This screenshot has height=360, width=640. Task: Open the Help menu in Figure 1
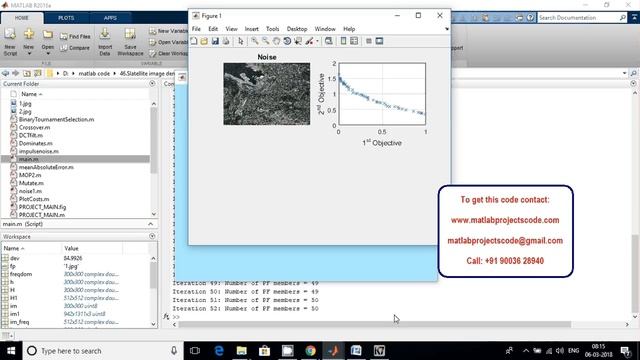(x=349, y=29)
